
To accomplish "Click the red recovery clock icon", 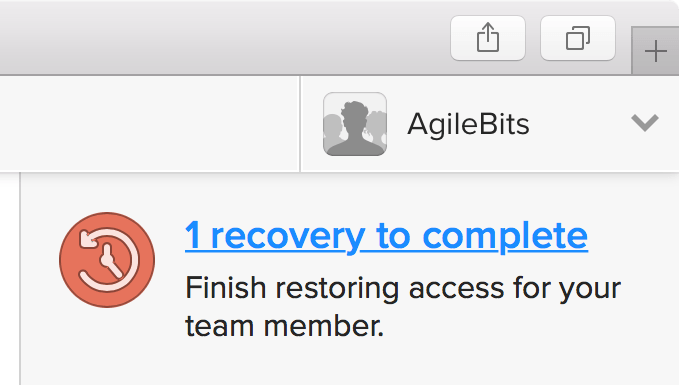I will pyautogui.click(x=107, y=260).
